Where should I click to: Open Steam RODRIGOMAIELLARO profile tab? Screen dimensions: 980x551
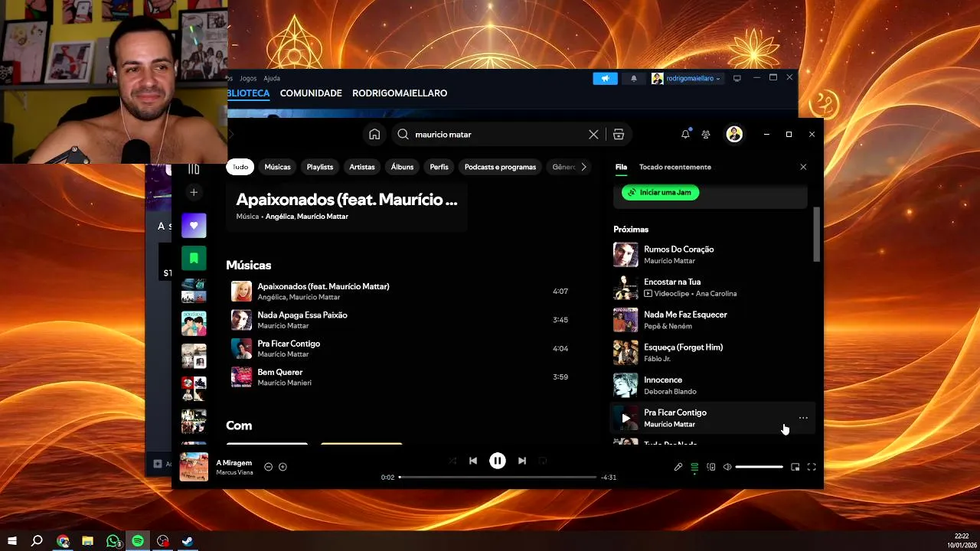(x=400, y=93)
